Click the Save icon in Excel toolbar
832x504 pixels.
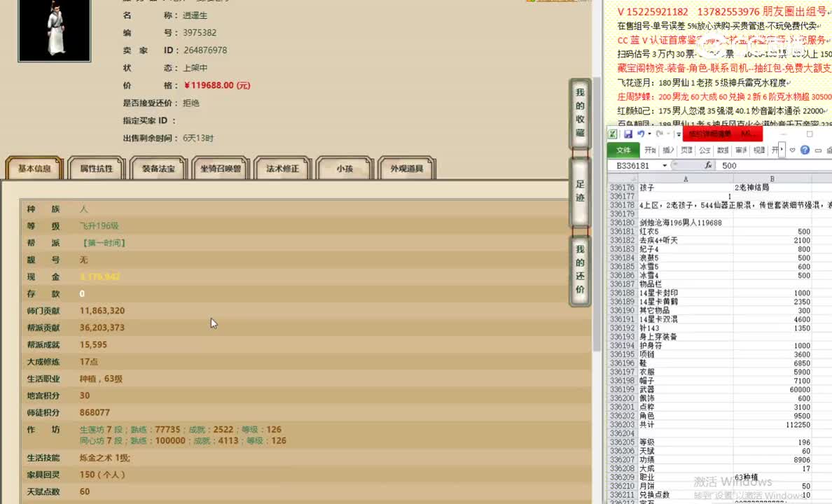[628, 135]
